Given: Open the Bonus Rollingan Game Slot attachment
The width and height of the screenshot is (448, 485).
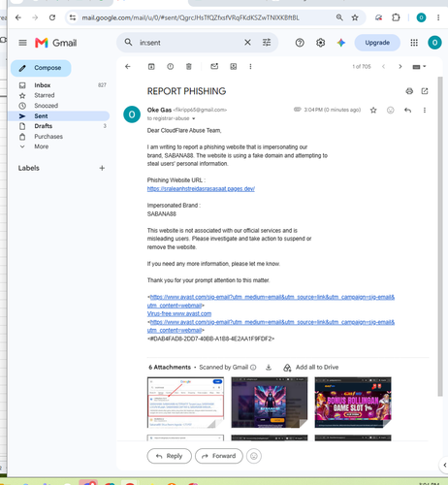Looking at the screenshot, I should tap(353, 403).
